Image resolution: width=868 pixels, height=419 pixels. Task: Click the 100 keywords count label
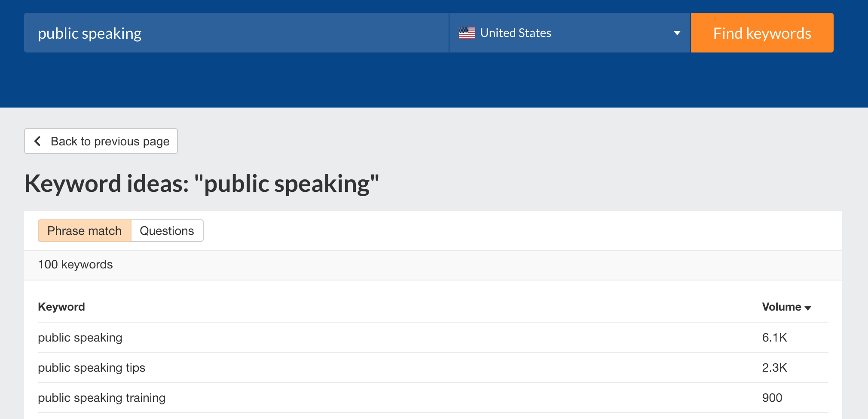(76, 265)
